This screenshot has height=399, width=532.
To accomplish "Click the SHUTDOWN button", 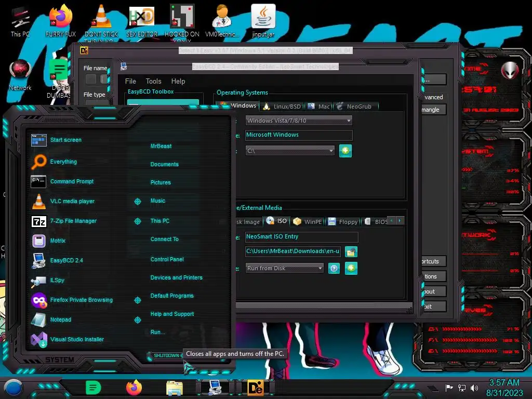I will [x=166, y=355].
